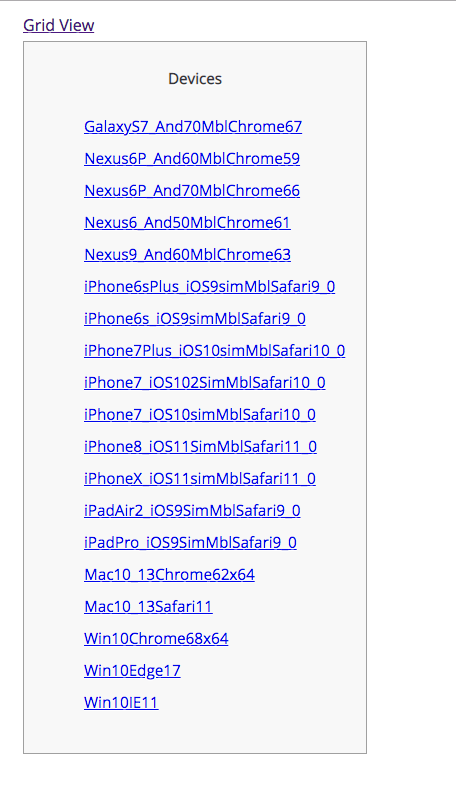Open iPhone7Plus_iOS10simMblSafari10_0 device
Image resolution: width=456 pixels, height=796 pixels.
215,350
